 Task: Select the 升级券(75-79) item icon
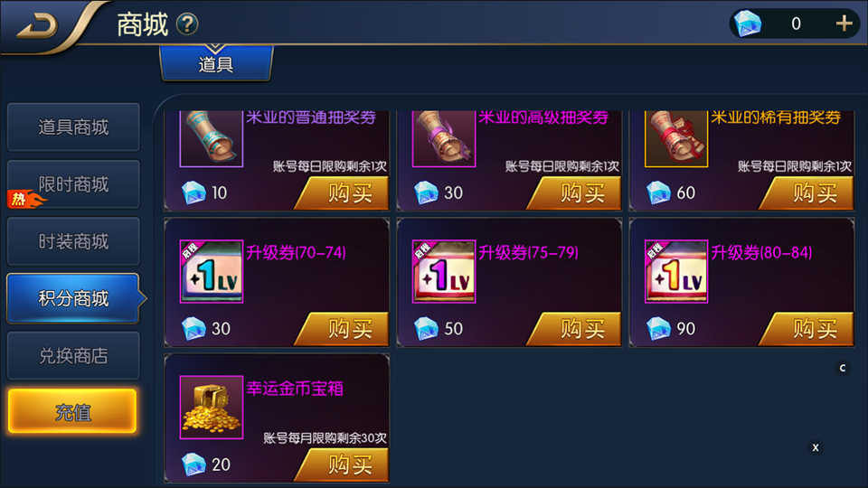[x=444, y=271]
